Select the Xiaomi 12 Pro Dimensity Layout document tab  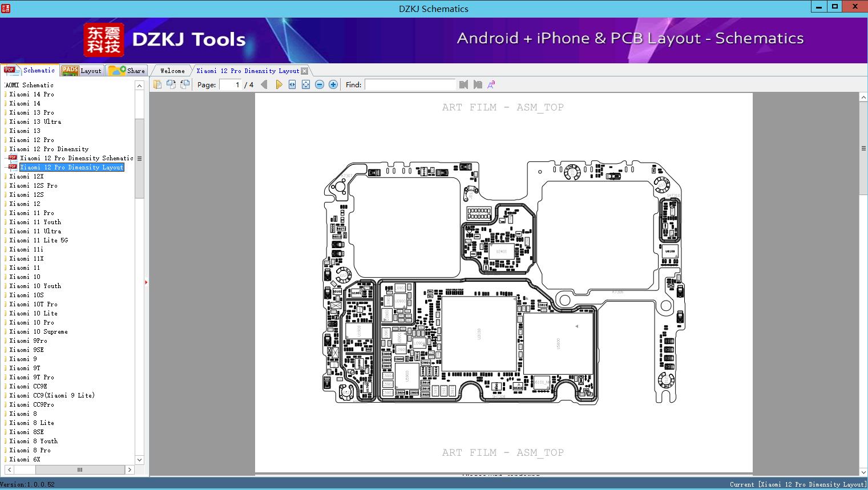[248, 71]
